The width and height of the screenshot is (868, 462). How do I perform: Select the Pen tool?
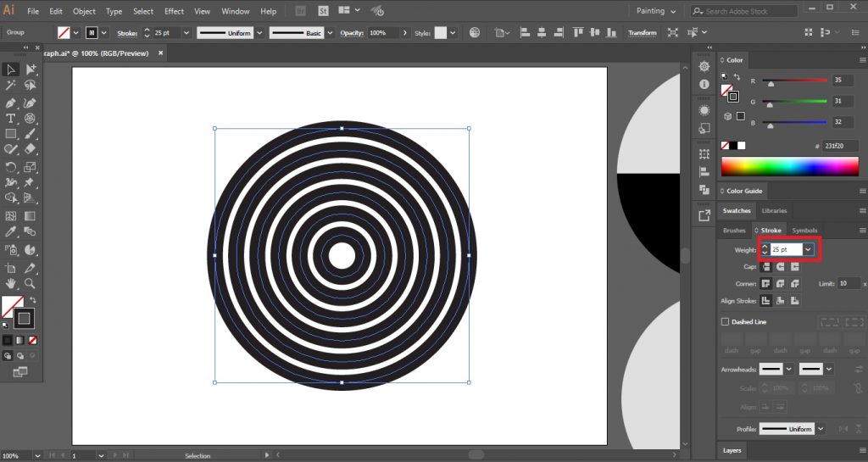(10, 103)
